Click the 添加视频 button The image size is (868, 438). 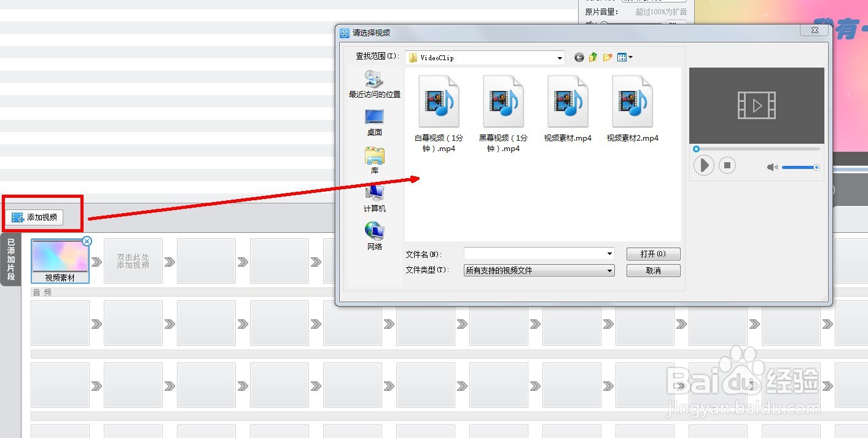point(34,217)
